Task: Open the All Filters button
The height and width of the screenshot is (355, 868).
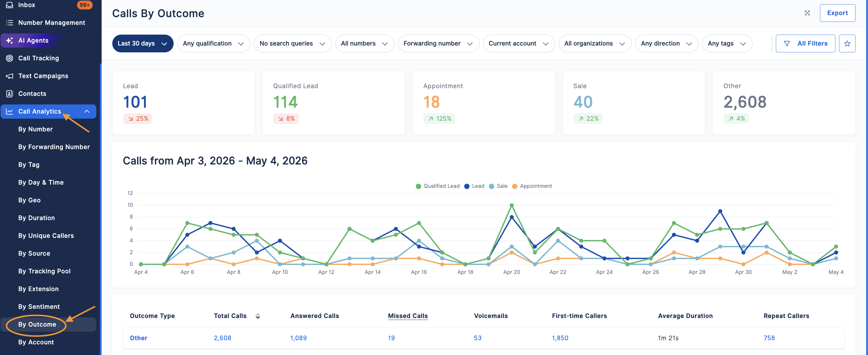Action: 805,43
